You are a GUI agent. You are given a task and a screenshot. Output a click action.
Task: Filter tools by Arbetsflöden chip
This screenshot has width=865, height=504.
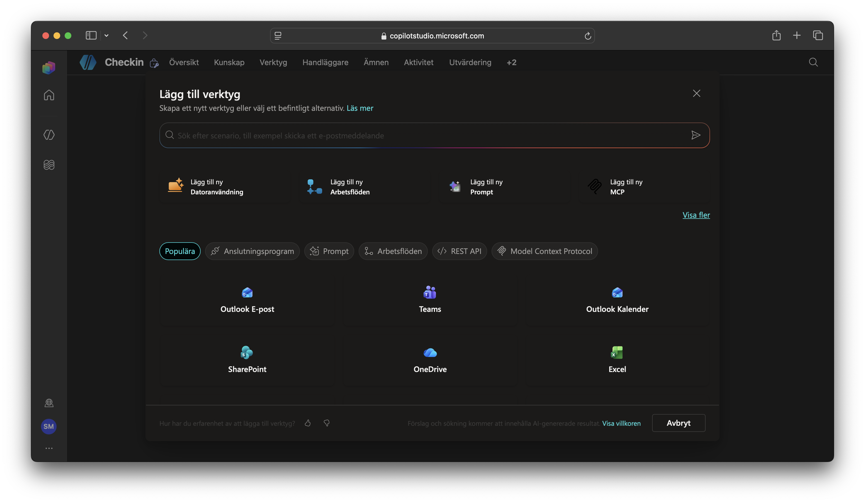pyautogui.click(x=393, y=251)
